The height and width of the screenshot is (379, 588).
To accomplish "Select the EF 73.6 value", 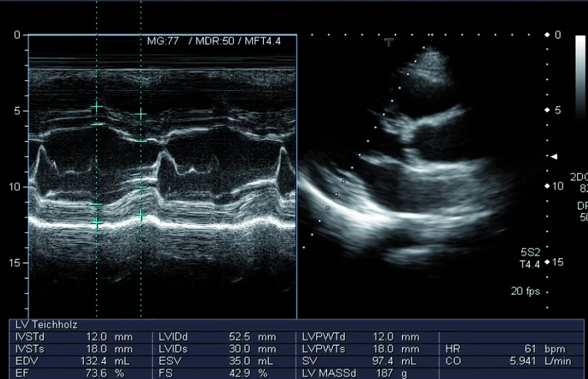I will (x=96, y=373).
